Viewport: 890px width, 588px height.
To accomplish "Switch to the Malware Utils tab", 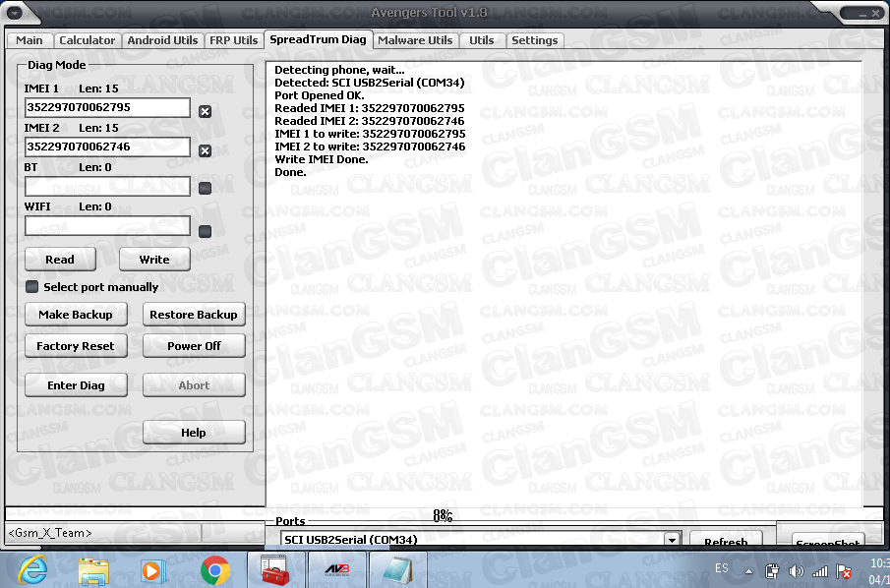I will [x=415, y=40].
